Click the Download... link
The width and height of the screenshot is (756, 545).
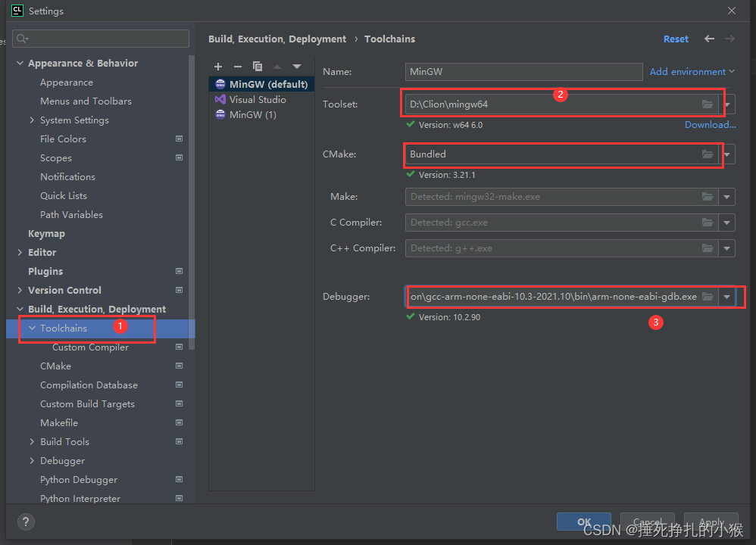click(x=711, y=125)
